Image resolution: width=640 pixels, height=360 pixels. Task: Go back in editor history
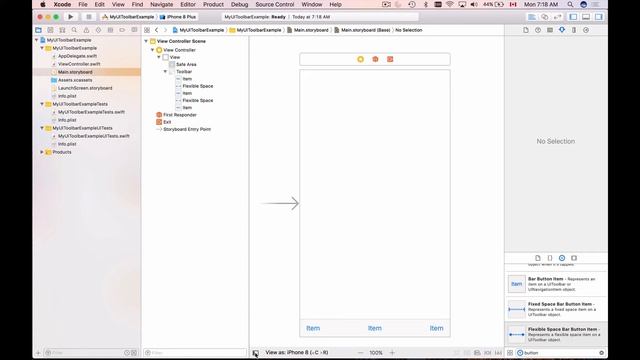click(156, 30)
